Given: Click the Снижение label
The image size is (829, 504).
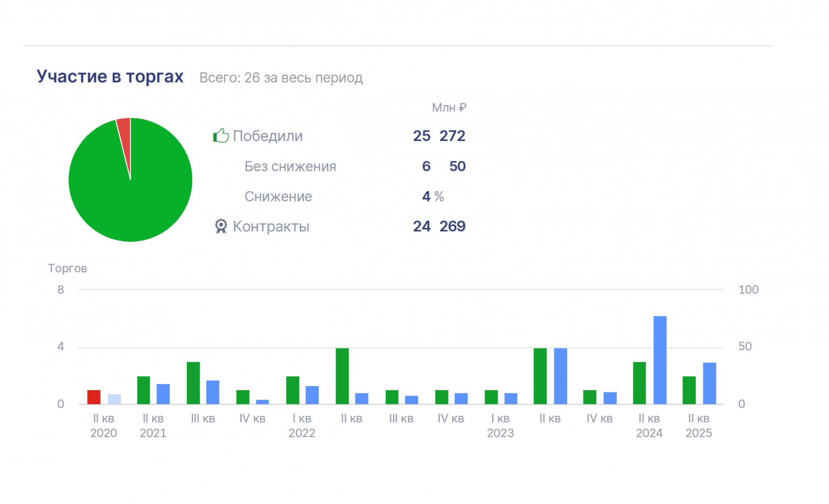Looking at the screenshot, I should tap(279, 196).
